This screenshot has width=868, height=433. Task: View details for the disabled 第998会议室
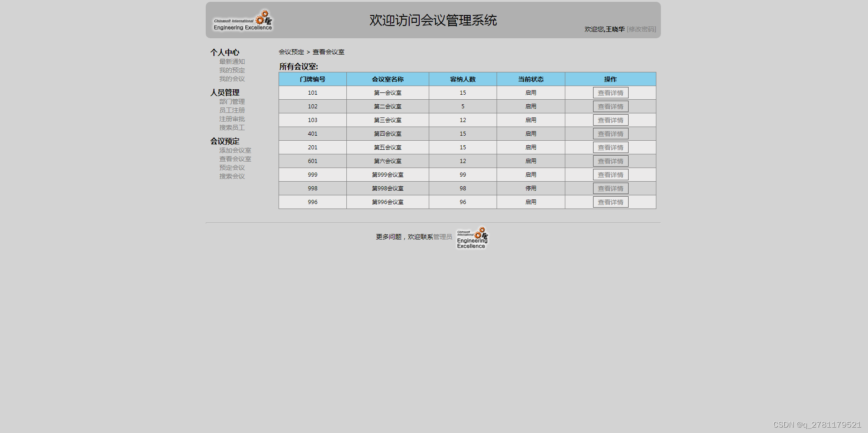(x=610, y=188)
